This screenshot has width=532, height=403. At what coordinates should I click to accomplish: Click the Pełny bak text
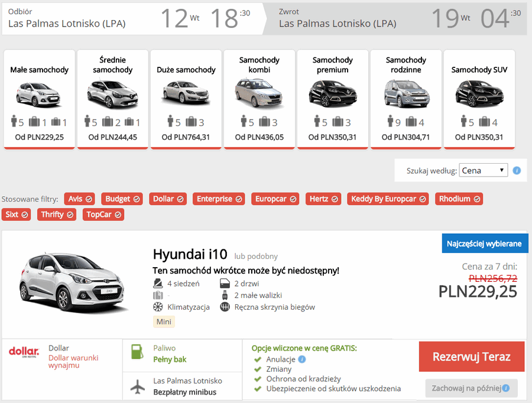point(170,360)
